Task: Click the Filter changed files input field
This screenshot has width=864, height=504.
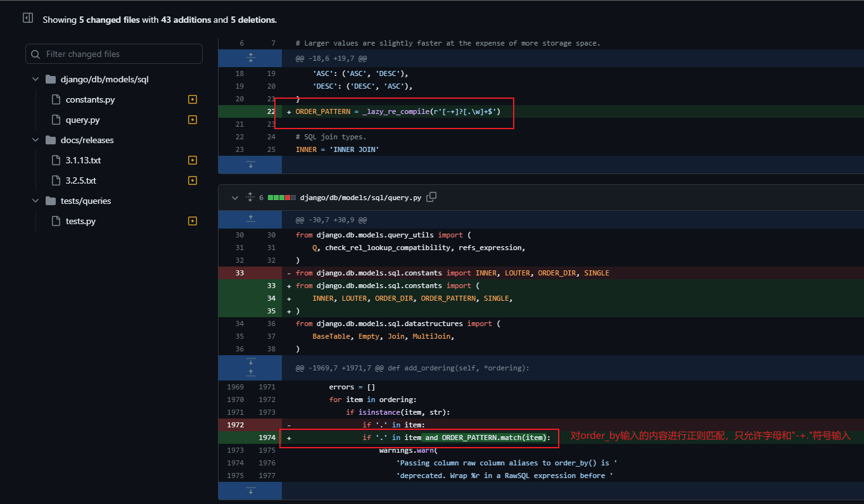Action: (x=114, y=54)
